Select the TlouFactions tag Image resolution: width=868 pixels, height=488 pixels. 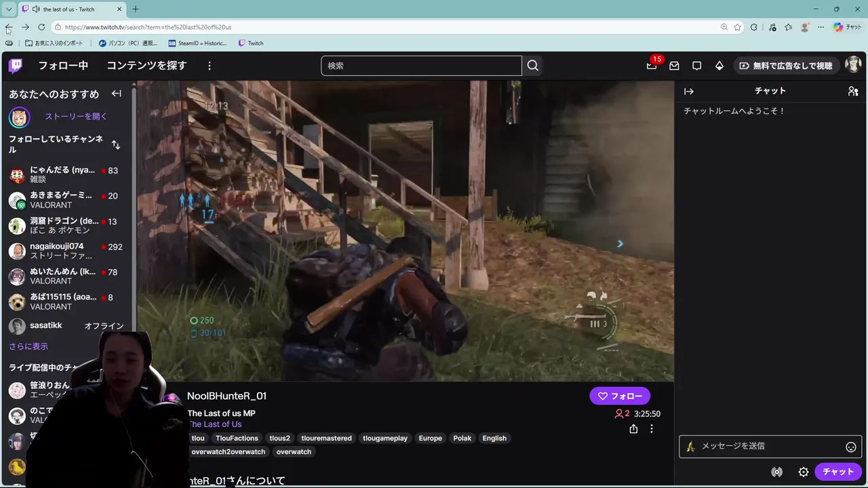(x=237, y=439)
